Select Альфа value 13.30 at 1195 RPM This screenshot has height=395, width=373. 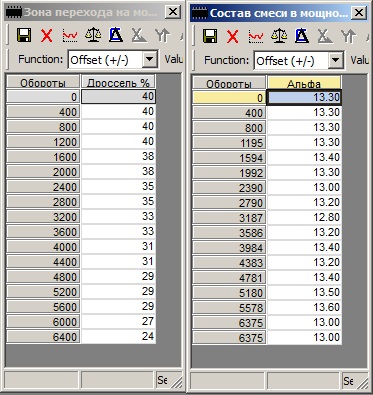(x=304, y=142)
